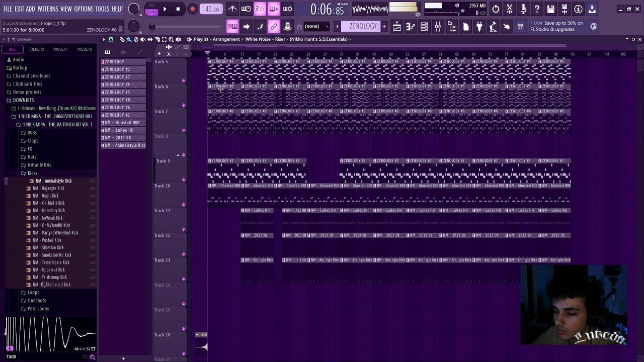644x362 pixels.
Task: Open the Mixer icon
Action: pyautogui.click(x=438, y=27)
